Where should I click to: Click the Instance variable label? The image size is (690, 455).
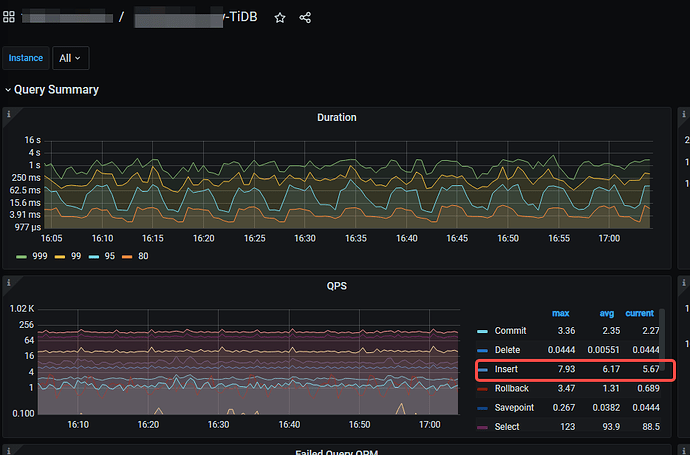coord(26,58)
